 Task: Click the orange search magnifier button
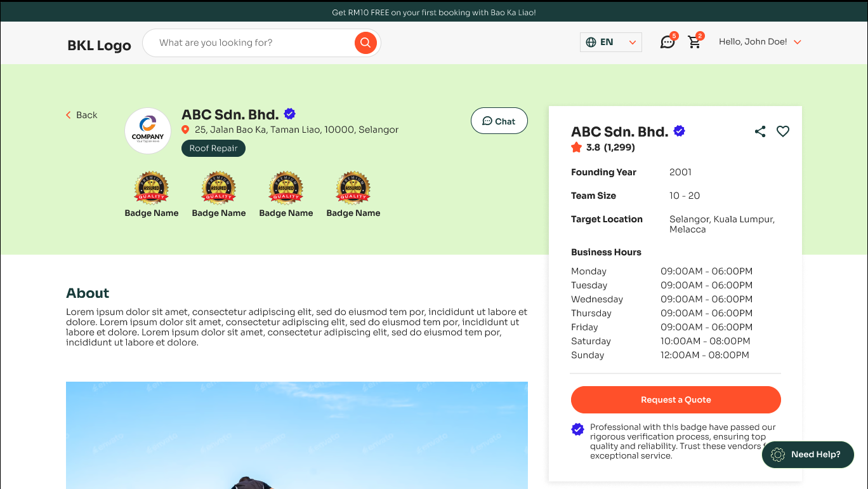pyautogui.click(x=365, y=43)
